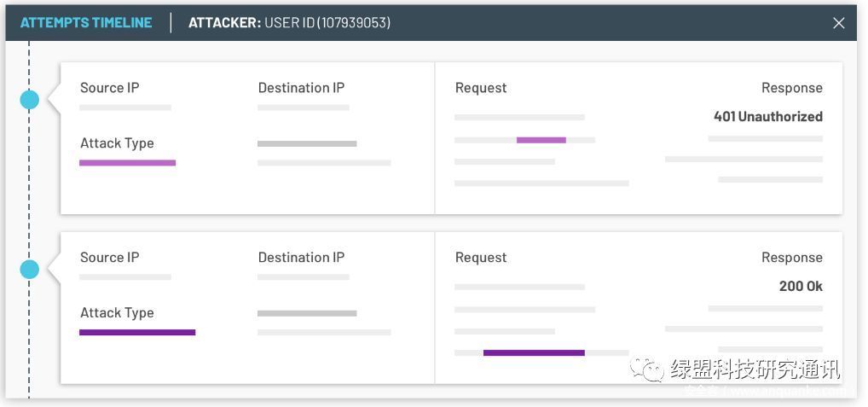Click the Response label above 401 Unauthorized

(791, 88)
